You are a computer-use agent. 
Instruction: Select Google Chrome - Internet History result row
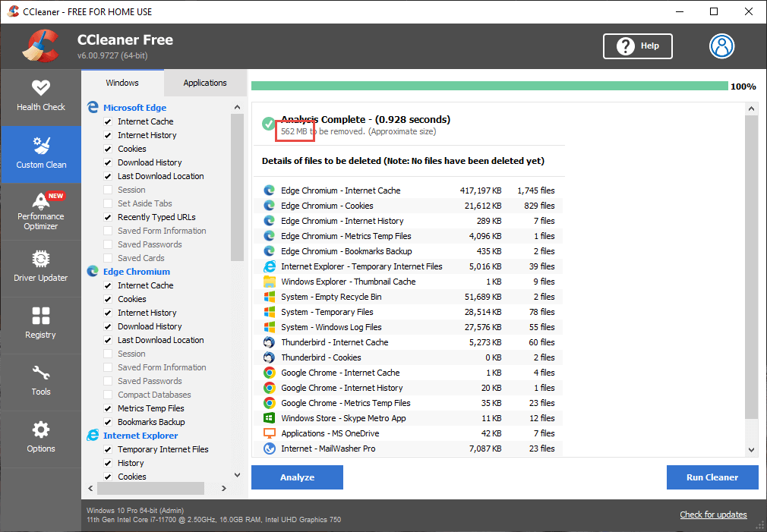pos(408,388)
